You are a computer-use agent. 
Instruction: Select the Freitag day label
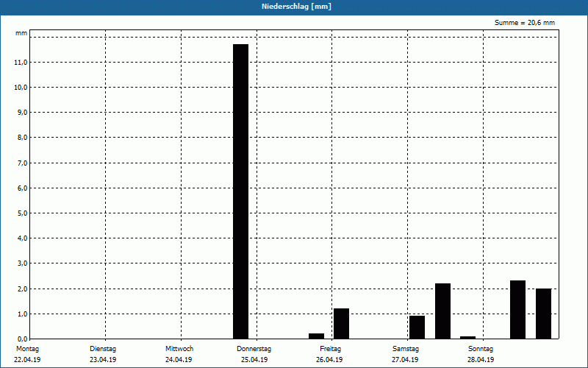[330, 349]
